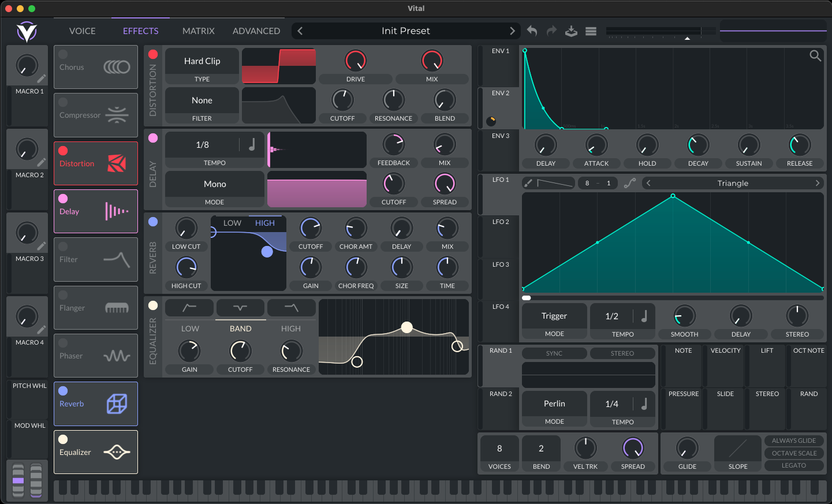
Task: Select next LFO shape after Triangle
Action: (817, 183)
